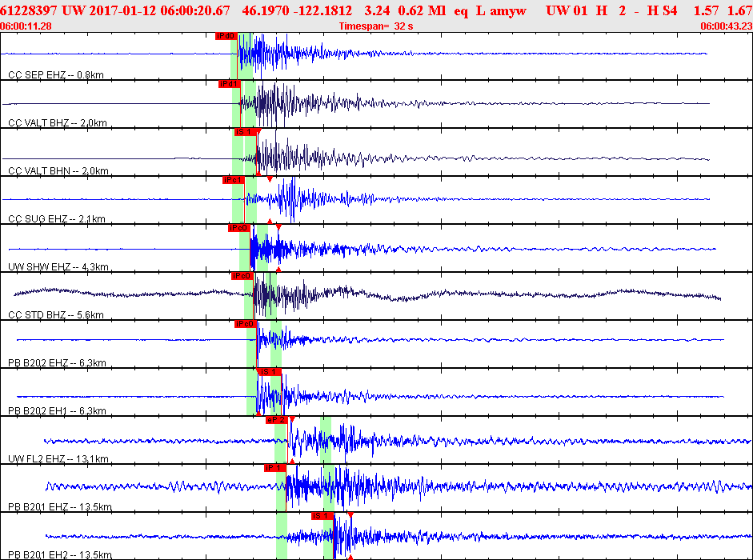The image size is (753, 560).
Task: Click the PB B202 EHZ -- 6.3km label
Action: coord(57,363)
